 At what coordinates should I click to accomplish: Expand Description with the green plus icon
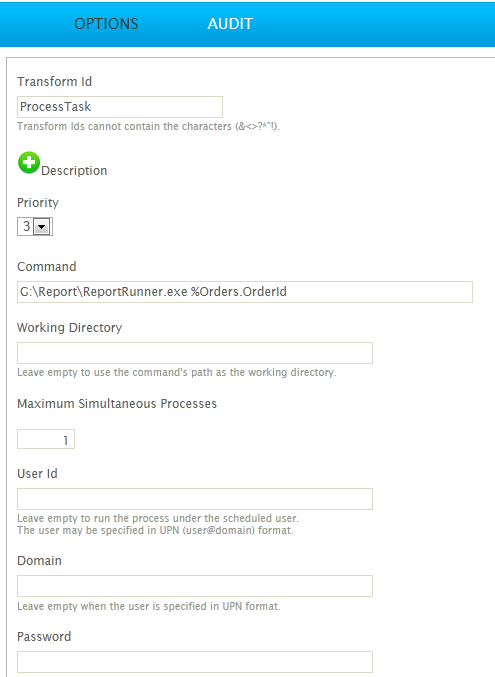[29, 163]
